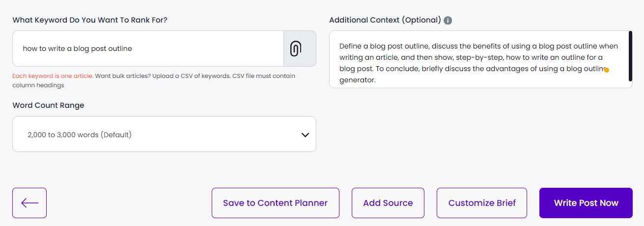
Task: Click the Additional Context box scrollbar
Action: (x=630, y=56)
